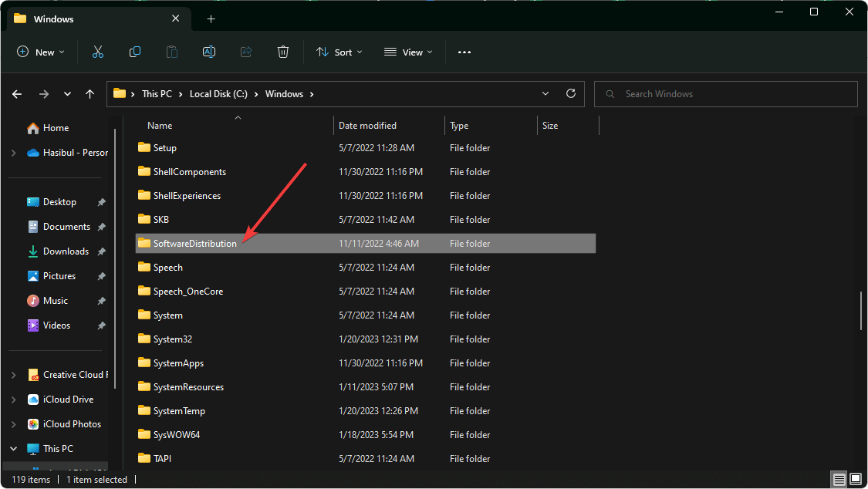Select the Windows tab
The height and width of the screenshot is (489, 868).
tap(99, 19)
